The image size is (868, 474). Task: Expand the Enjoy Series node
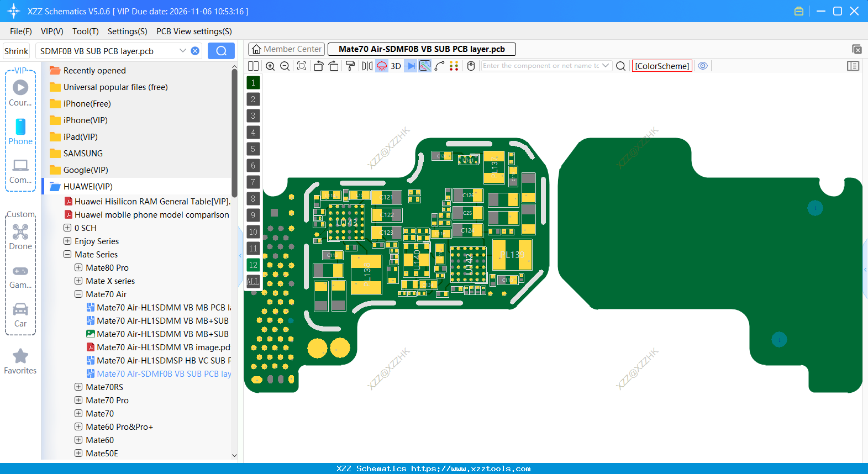[67, 241]
